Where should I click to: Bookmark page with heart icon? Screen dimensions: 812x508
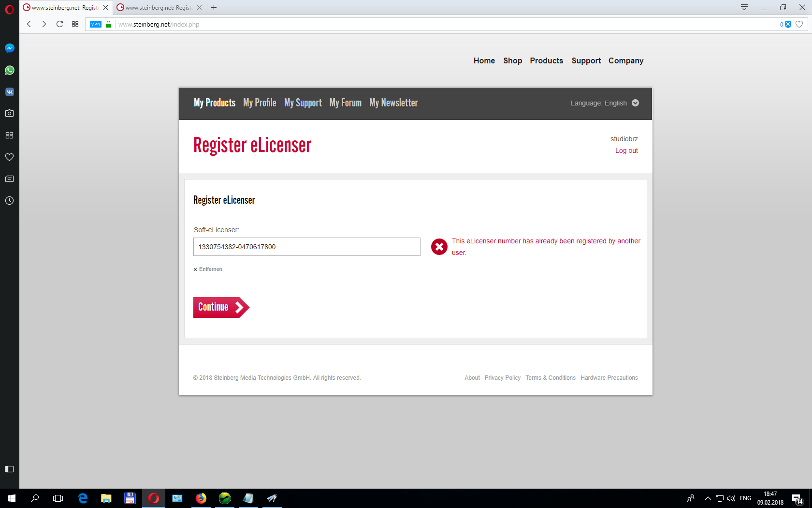pyautogui.click(x=799, y=24)
